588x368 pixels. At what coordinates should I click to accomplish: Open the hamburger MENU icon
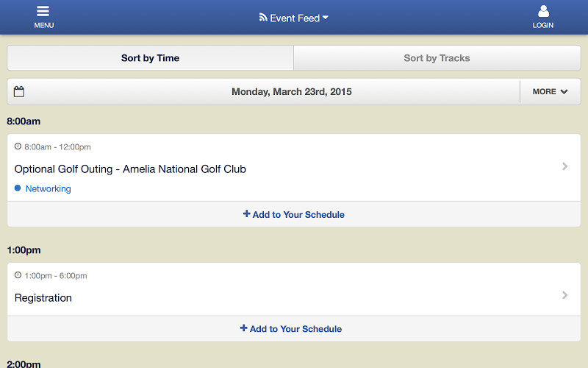click(43, 11)
